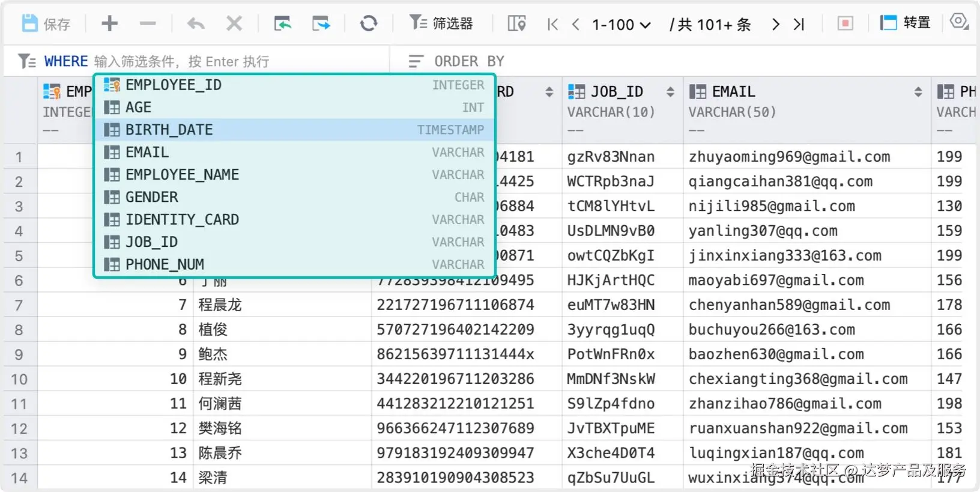Click email zhuyaoming969@gmail.com
This screenshot has height=492, width=980.
(x=789, y=157)
